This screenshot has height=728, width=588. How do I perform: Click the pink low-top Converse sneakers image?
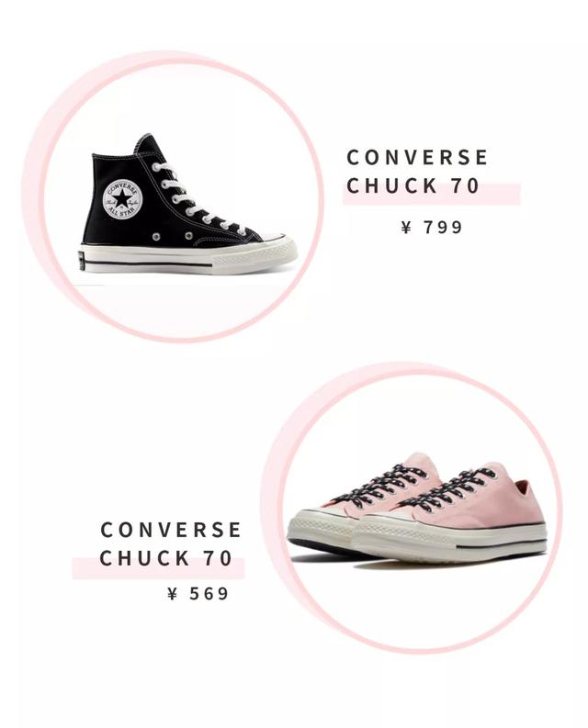(x=417, y=508)
